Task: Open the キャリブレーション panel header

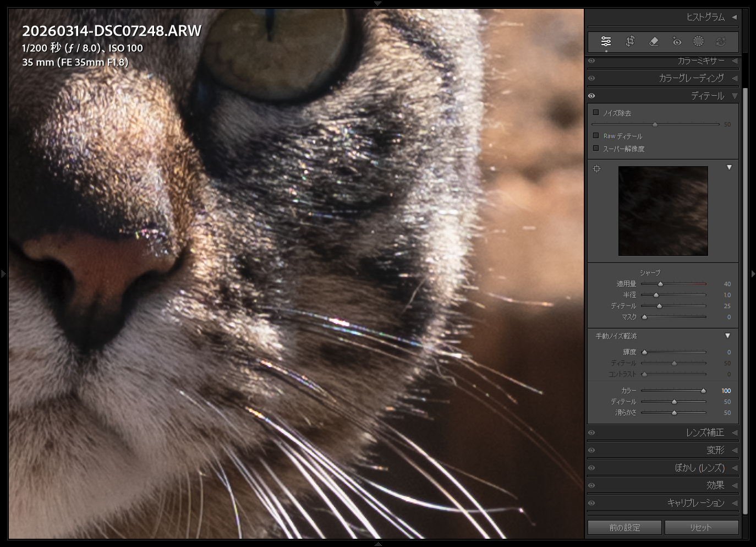Action: click(695, 503)
